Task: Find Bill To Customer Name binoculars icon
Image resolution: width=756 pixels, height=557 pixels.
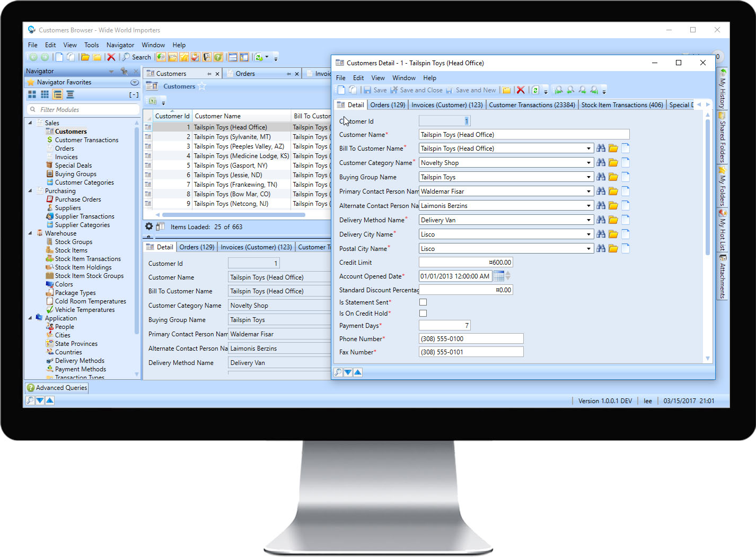Action: pos(601,148)
